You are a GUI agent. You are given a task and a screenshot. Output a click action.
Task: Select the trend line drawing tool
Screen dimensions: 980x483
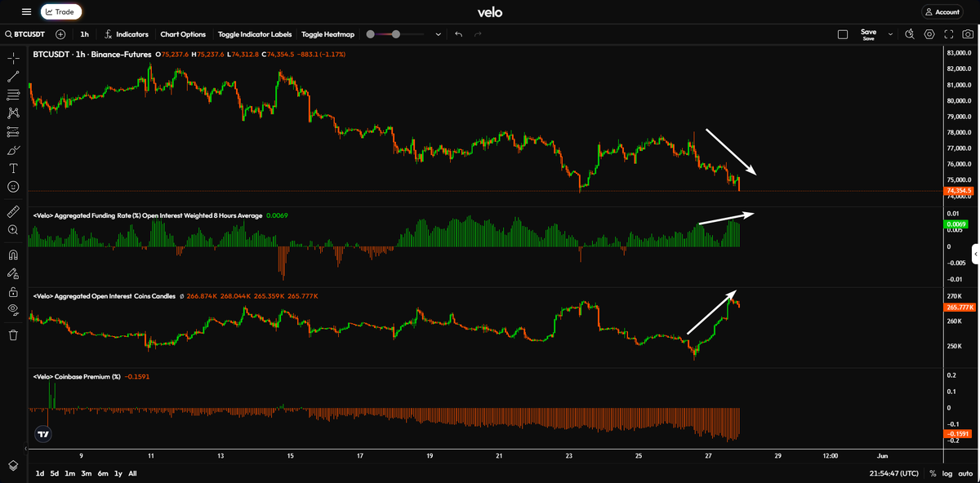pos(13,77)
